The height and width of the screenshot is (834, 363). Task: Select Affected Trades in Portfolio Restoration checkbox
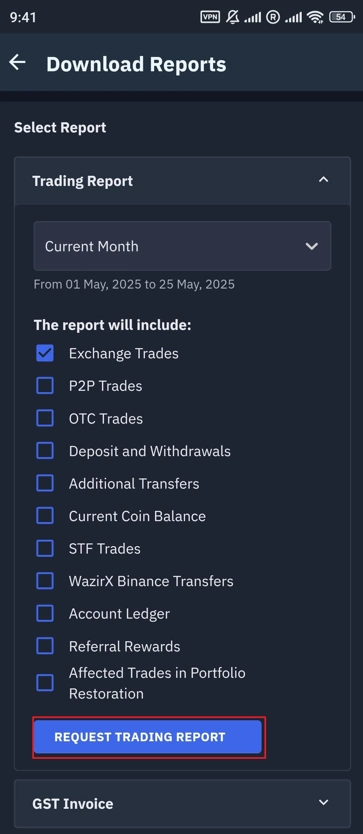coord(45,683)
